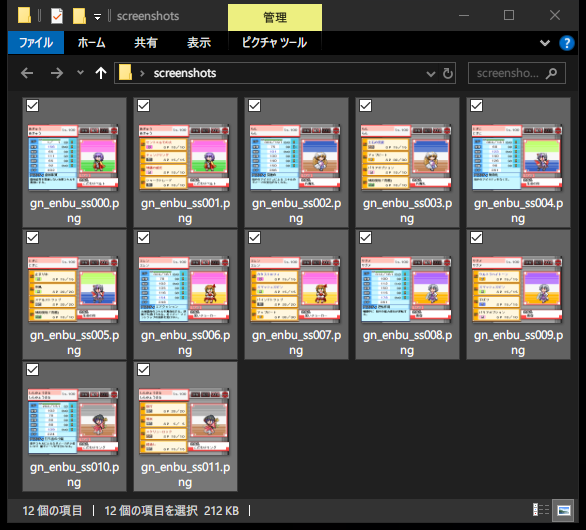Click screenshots in the address bar

click(185, 73)
